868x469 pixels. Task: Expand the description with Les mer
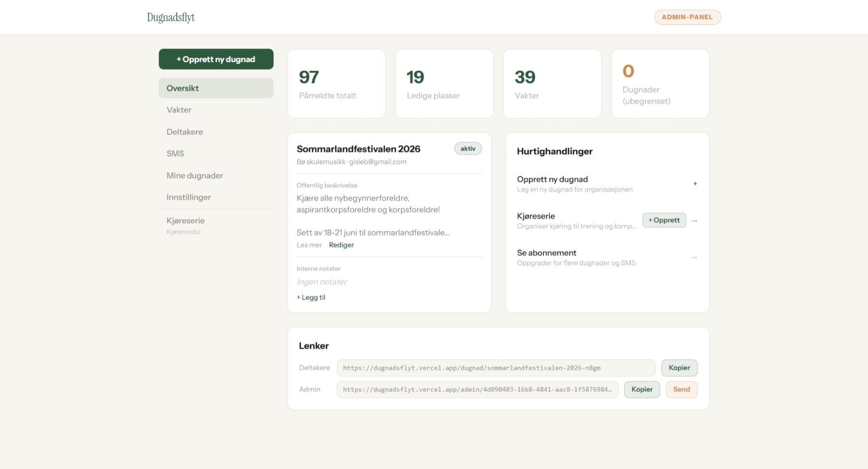[309, 245]
